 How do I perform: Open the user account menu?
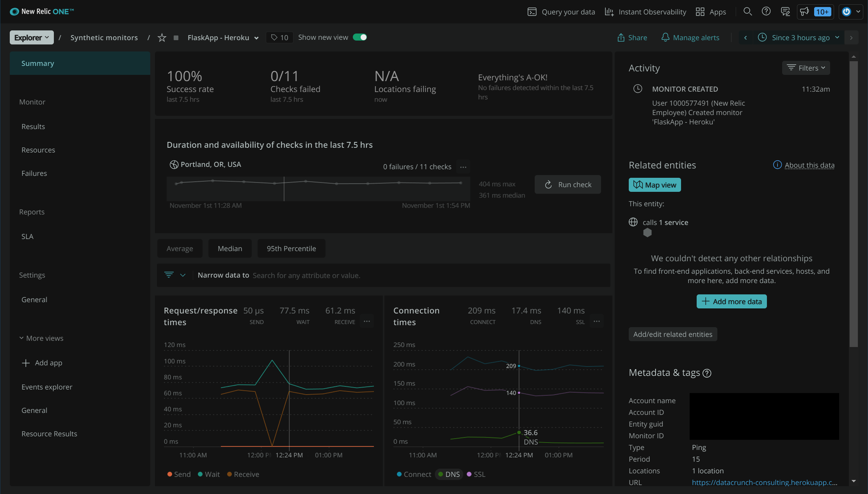851,12
